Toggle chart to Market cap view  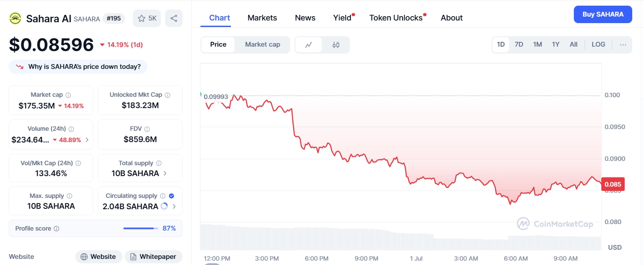(x=262, y=44)
